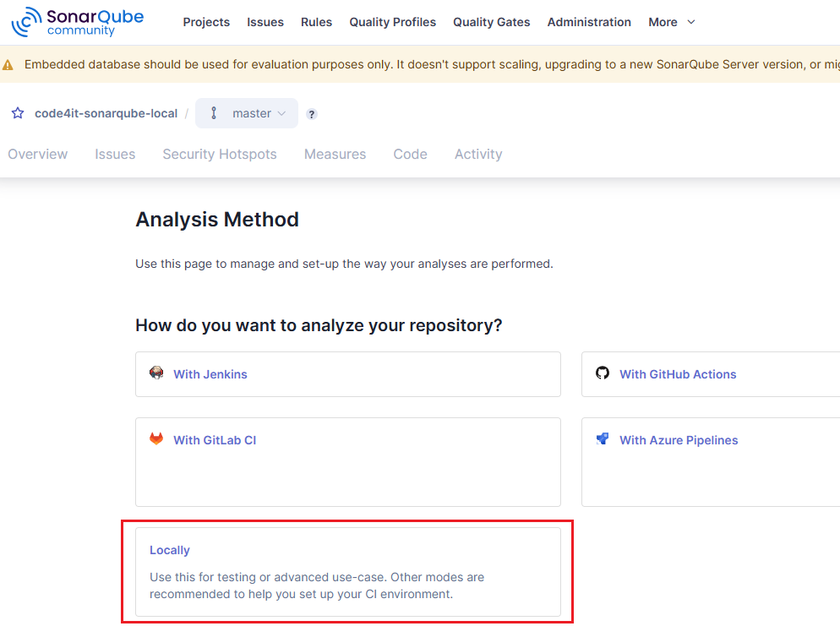Switch to the project Issues tab
Image resolution: width=840 pixels, height=637 pixels.
tap(115, 155)
